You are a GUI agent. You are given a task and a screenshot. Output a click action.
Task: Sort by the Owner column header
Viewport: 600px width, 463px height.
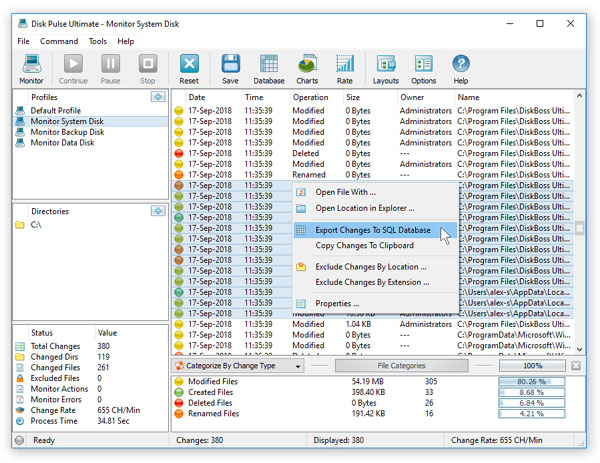point(426,97)
